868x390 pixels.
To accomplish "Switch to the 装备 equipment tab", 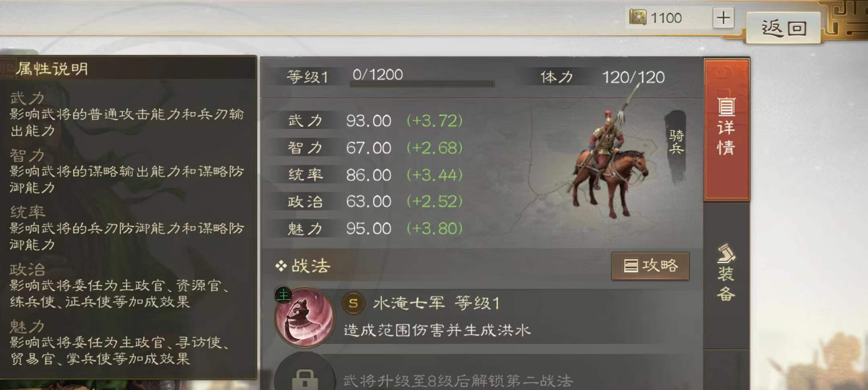I will [726, 273].
